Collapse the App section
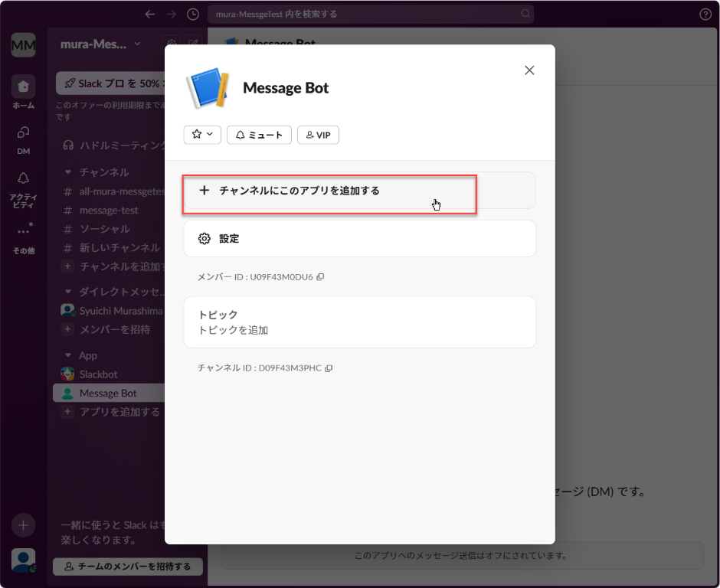Viewport: 720px width, 588px height. (68, 355)
